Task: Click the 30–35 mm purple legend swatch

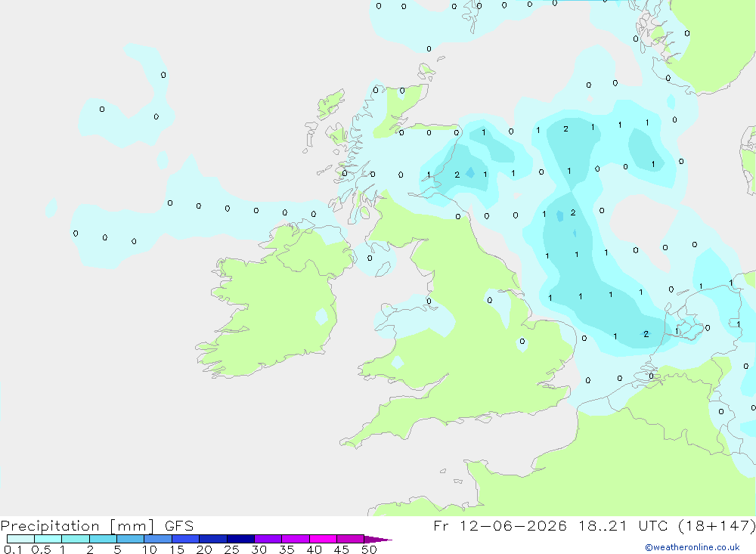Action: click(268, 539)
